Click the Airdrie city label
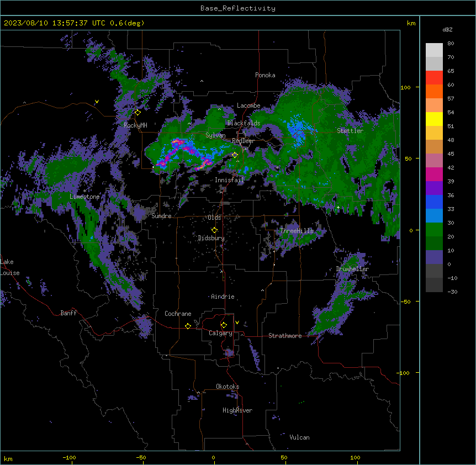This screenshot has width=476, height=465. (223, 297)
